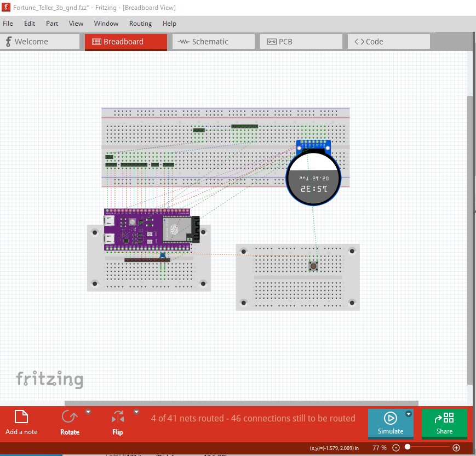Open the Simulate dropdown arrow
Image resolution: width=476 pixels, height=456 pixels.
point(408,414)
